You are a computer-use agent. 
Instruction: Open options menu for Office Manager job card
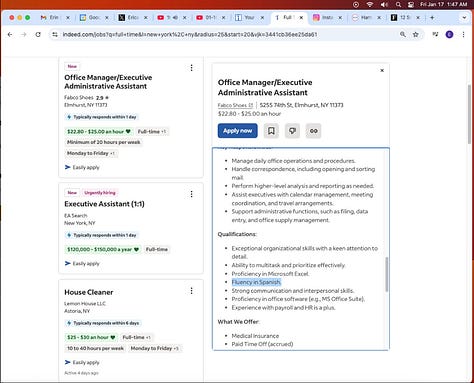pyautogui.click(x=191, y=68)
